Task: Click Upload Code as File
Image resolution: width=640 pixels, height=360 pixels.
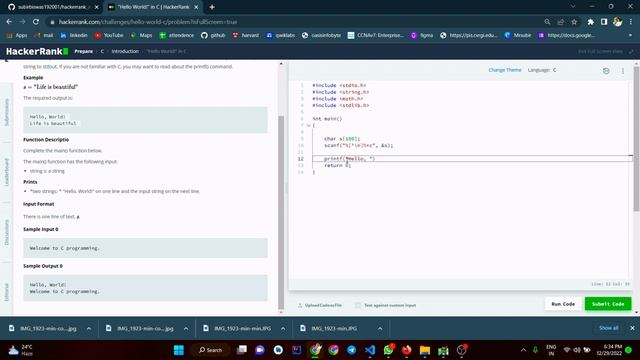Action: click(x=320, y=305)
